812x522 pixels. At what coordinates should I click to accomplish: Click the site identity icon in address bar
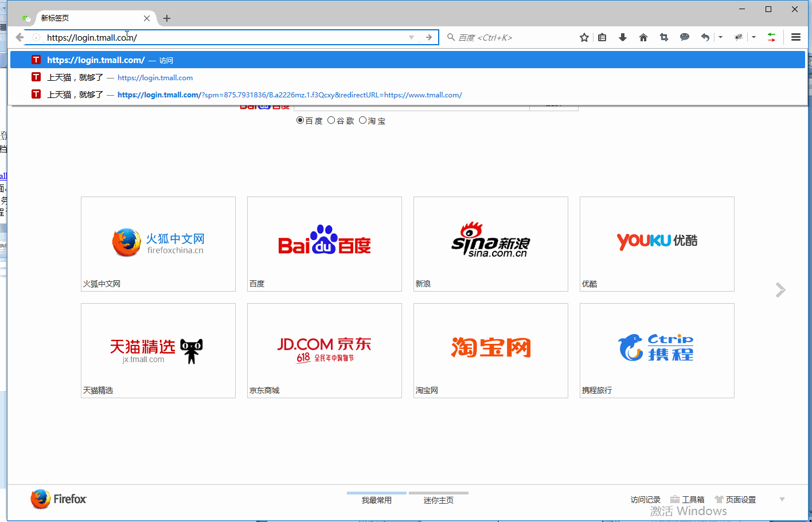pyautogui.click(x=36, y=37)
